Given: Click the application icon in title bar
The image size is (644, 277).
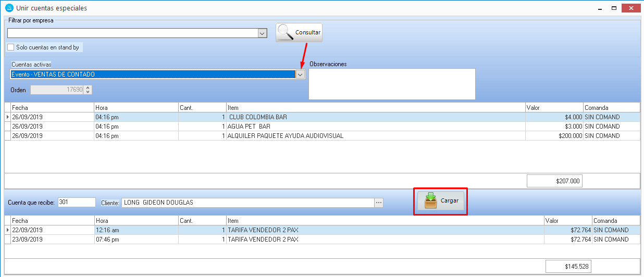Looking at the screenshot, I should [8, 8].
